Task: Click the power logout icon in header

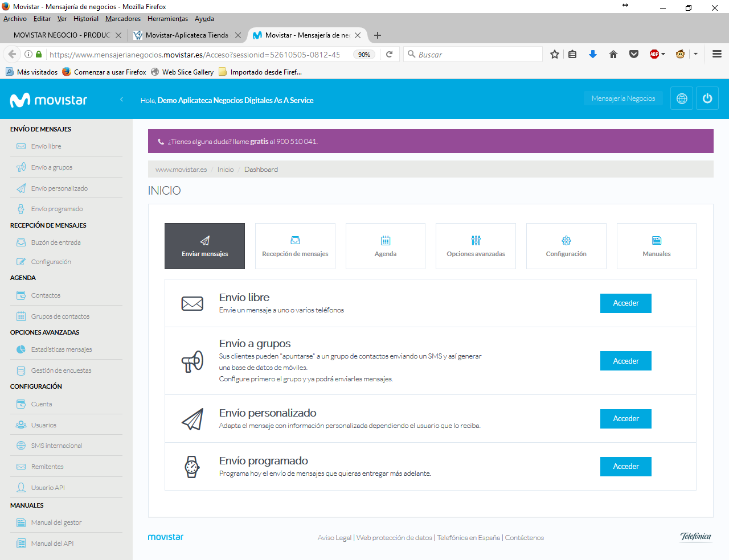Action: 707,98
